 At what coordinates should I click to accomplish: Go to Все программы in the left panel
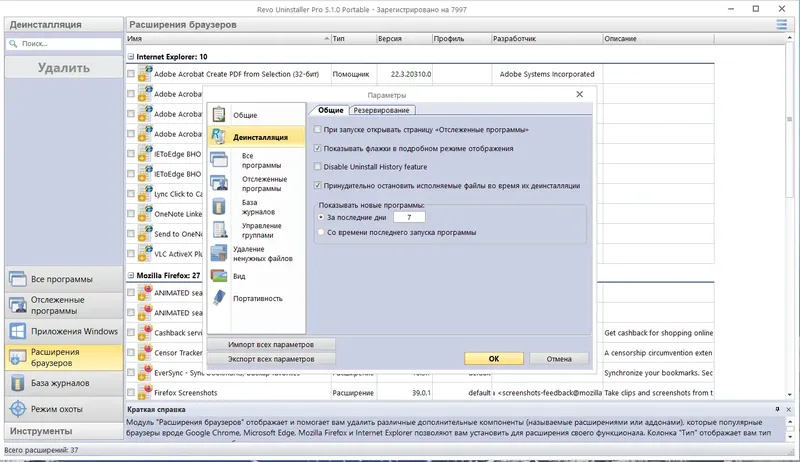64,279
